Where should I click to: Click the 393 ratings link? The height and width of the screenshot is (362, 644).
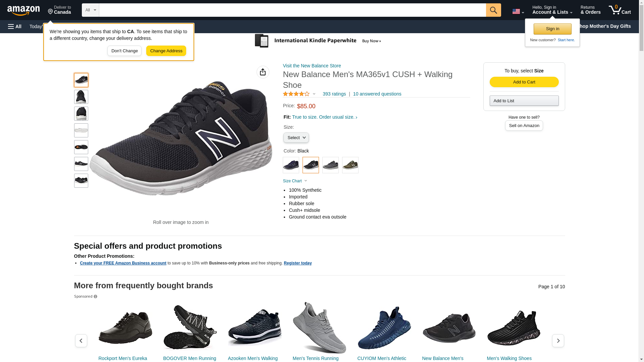334,94
